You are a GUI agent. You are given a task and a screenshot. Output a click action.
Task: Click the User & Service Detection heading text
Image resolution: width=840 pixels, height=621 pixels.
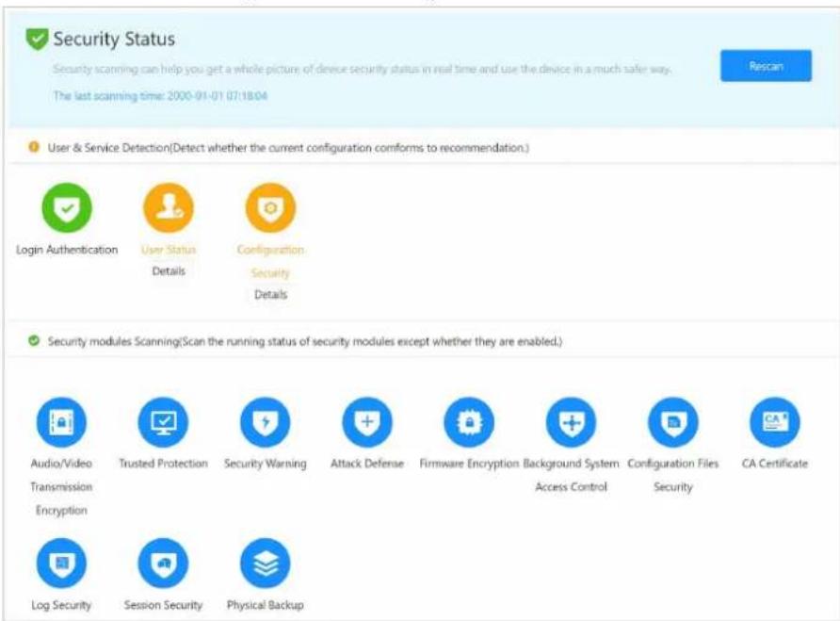click(x=288, y=147)
